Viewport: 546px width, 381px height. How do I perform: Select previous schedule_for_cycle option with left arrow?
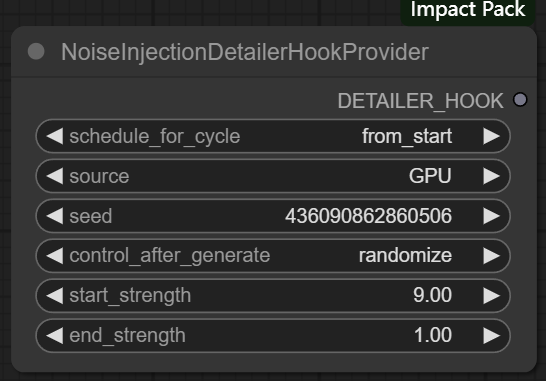(55, 136)
